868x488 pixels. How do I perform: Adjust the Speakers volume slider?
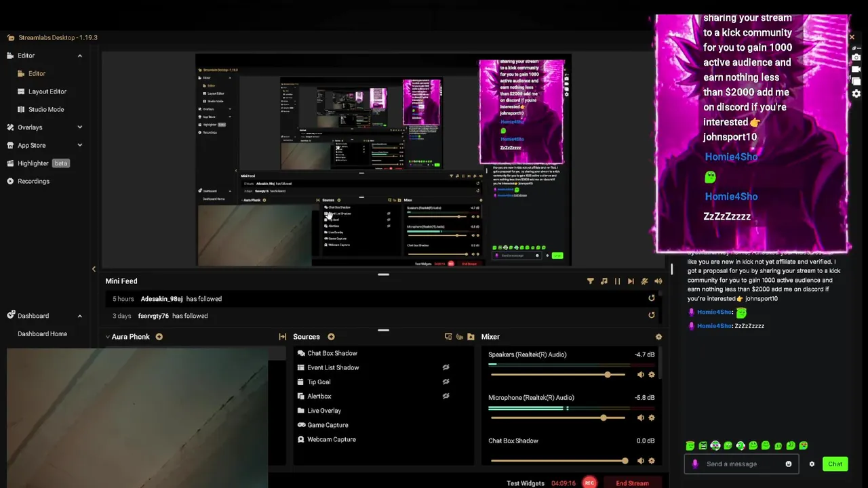pyautogui.click(x=557, y=375)
